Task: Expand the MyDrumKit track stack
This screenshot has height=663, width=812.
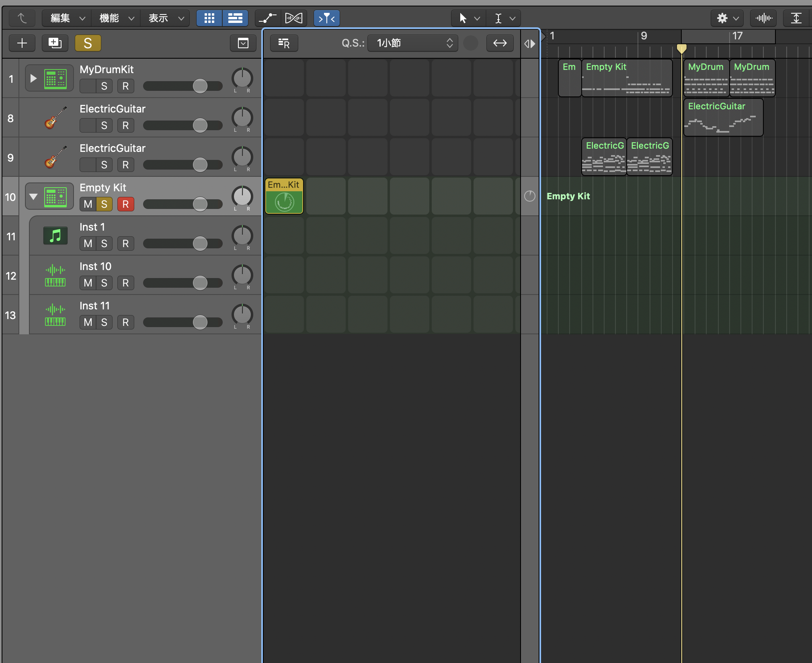Action: (33, 78)
